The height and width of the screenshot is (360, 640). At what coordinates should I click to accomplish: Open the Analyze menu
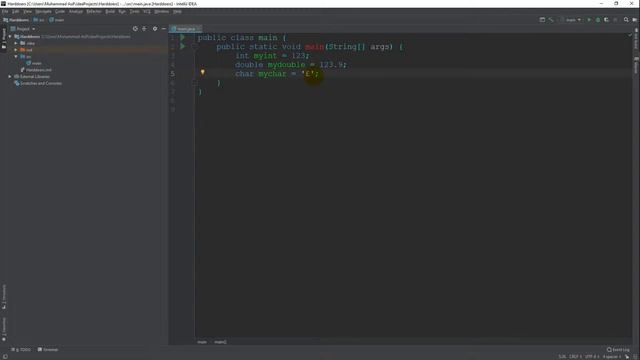(76, 11)
